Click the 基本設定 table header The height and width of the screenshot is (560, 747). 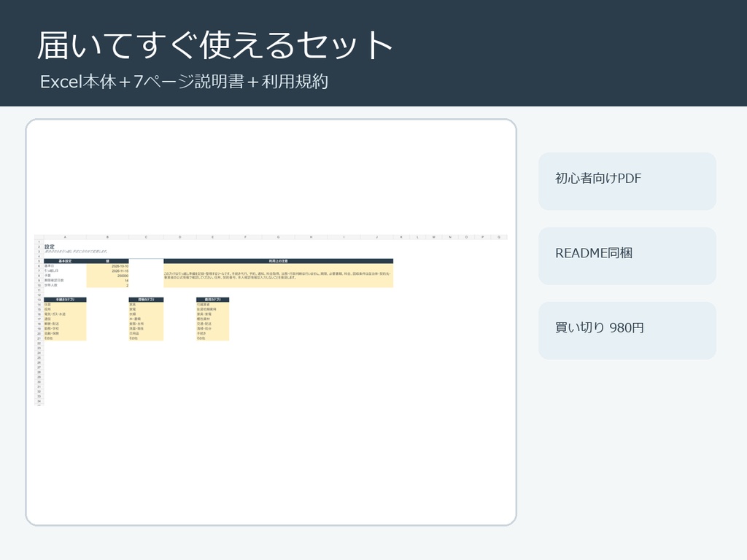click(x=65, y=261)
